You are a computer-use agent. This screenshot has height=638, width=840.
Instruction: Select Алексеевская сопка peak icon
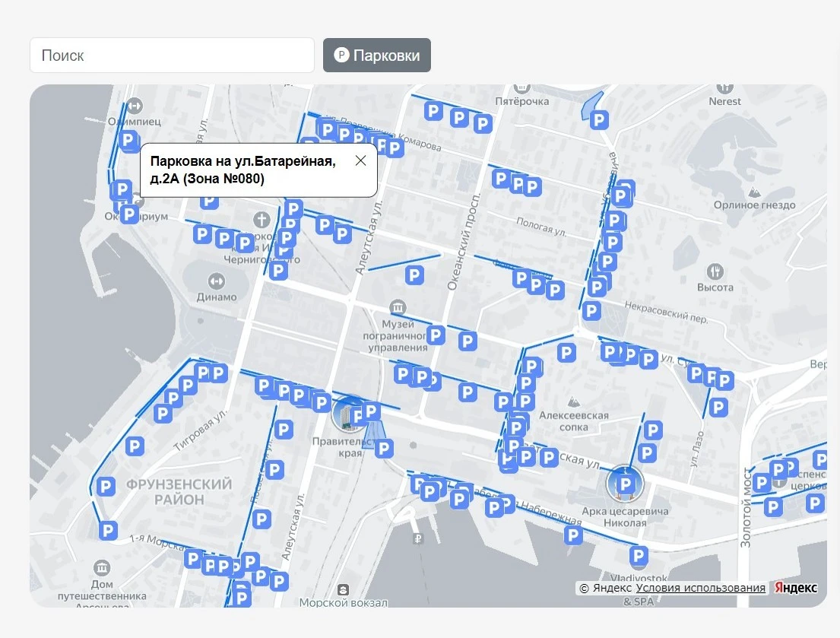pyautogui.click(x=574, y=401)
